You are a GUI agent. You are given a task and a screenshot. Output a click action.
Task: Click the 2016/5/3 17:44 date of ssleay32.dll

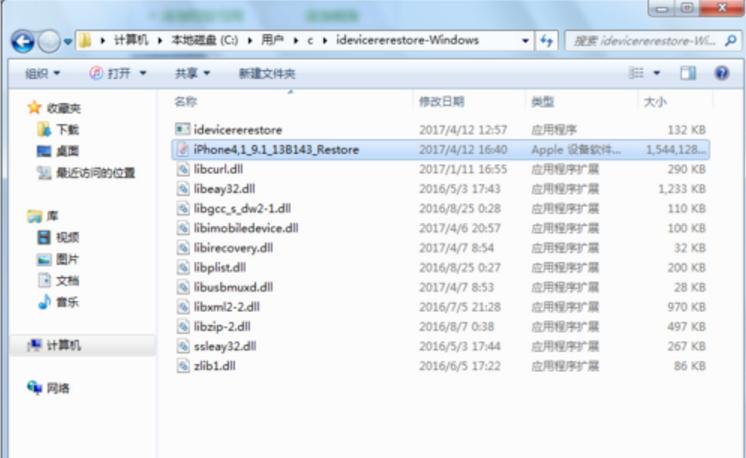click(460, 346)
